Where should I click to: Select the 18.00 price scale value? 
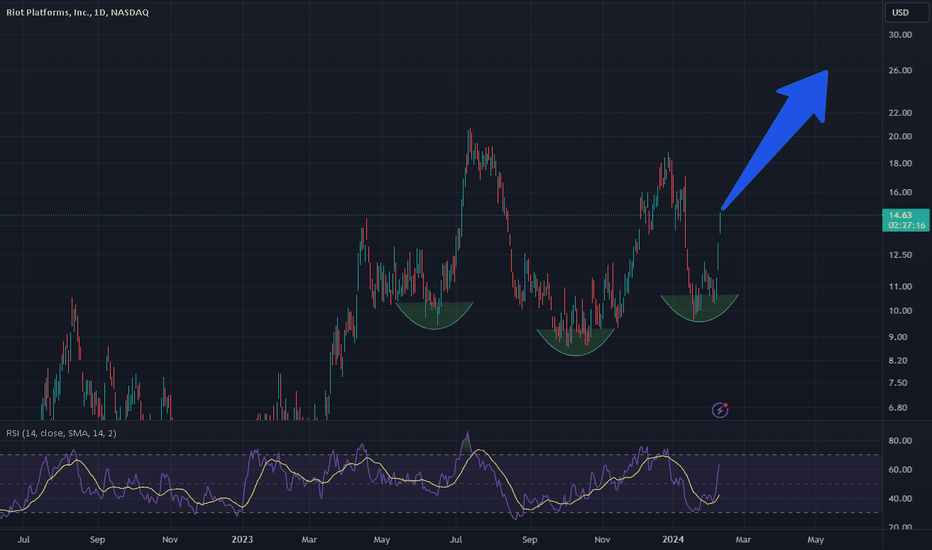click(x=900, y=163)
